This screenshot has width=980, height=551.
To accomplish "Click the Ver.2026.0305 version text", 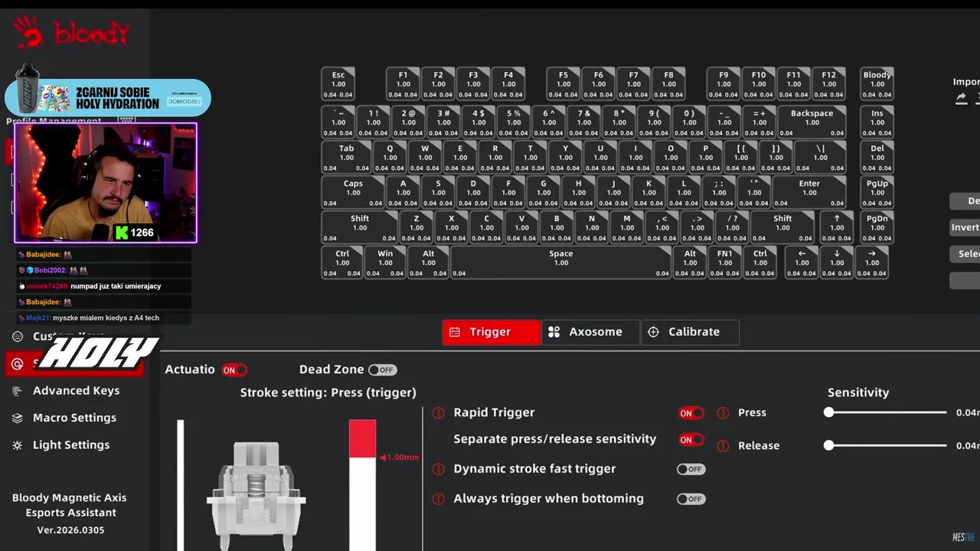I will coord(70,530).
